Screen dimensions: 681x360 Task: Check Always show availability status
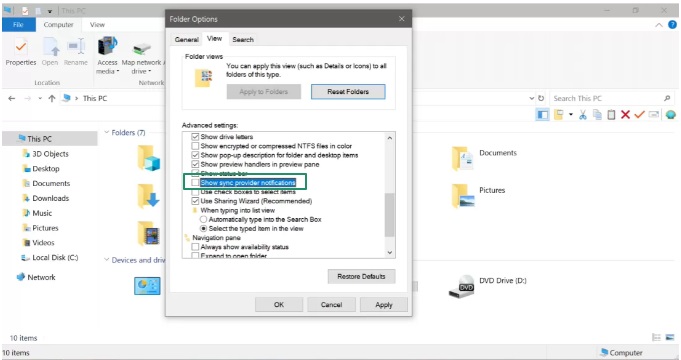195,247
